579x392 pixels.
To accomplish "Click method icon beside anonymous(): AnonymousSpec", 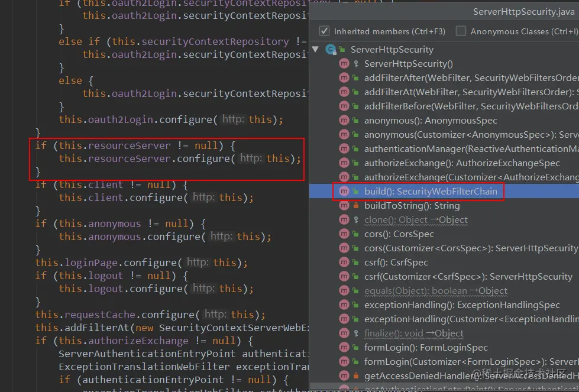I will (344, 121).
